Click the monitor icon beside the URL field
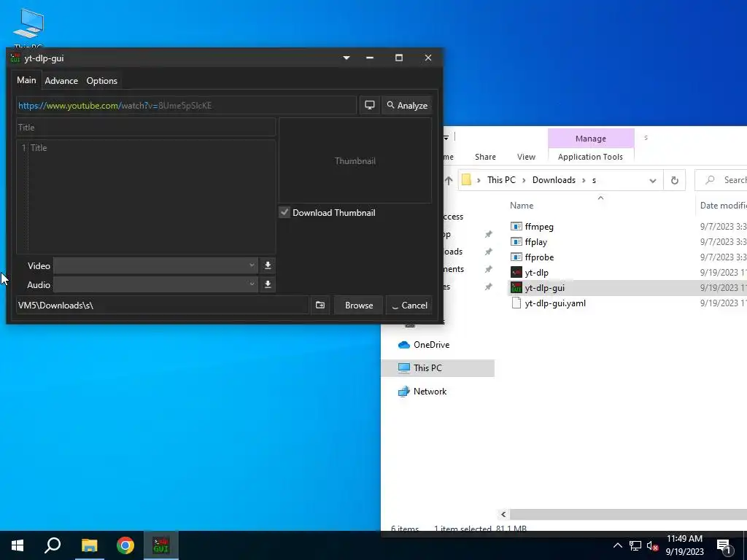The width and height of the screenshot is (747, 560). pyautogui.click(x=369, y=105)
